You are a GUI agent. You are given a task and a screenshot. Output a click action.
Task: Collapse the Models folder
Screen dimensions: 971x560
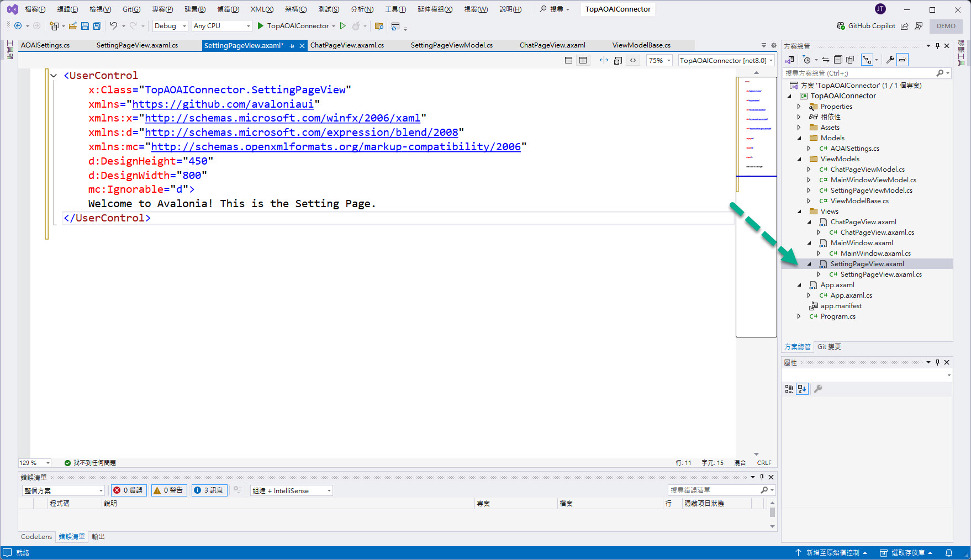pos(799,138)
